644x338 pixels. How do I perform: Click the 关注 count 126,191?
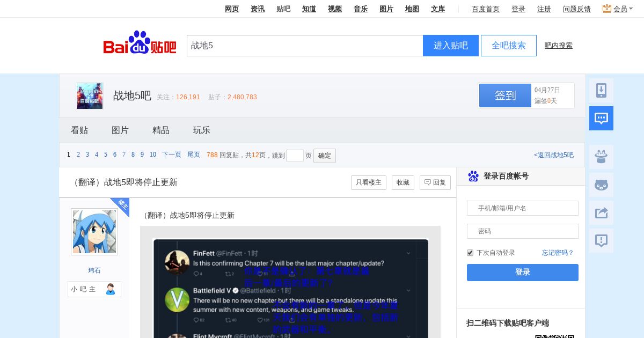coord(188,97)
